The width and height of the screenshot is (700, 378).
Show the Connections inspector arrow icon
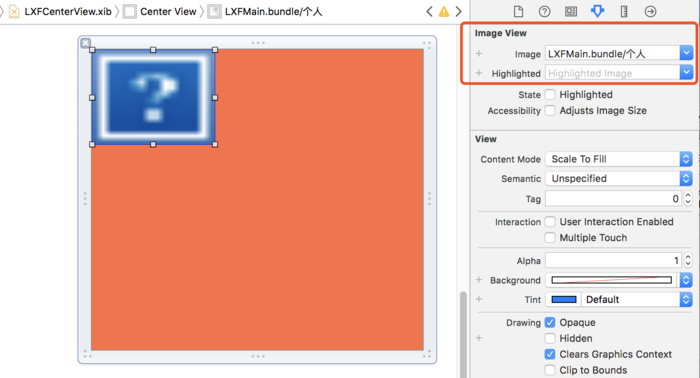tap(650, 11)
